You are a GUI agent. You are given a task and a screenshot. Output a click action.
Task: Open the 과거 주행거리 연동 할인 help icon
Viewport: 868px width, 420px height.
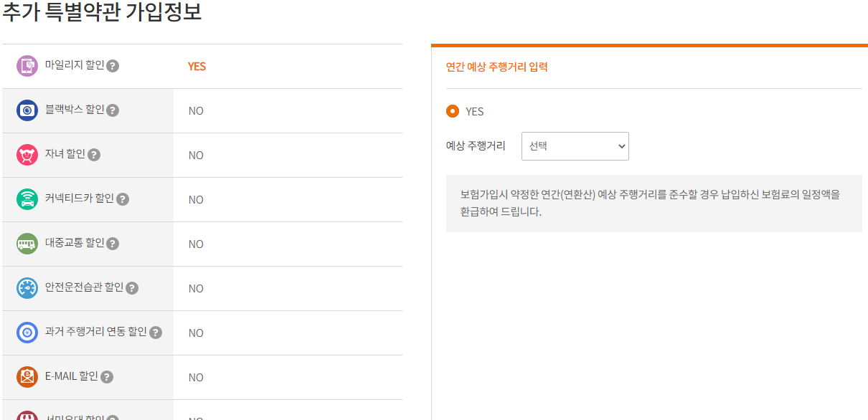157,333
